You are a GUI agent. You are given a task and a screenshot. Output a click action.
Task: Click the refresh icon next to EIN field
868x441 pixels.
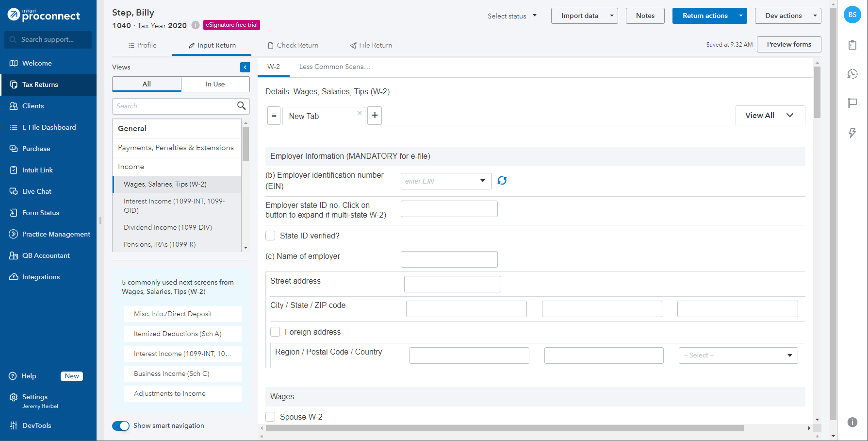[502, 181]
